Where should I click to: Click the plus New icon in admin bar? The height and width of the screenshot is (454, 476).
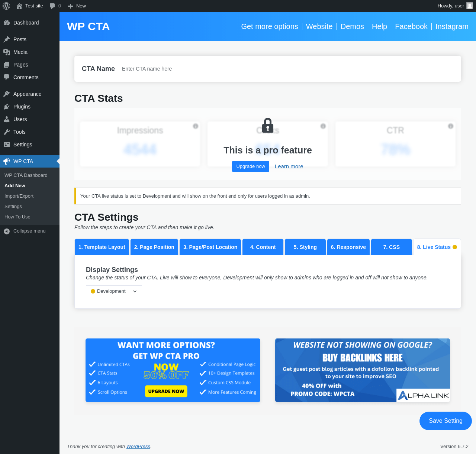(x=70, y=6)
